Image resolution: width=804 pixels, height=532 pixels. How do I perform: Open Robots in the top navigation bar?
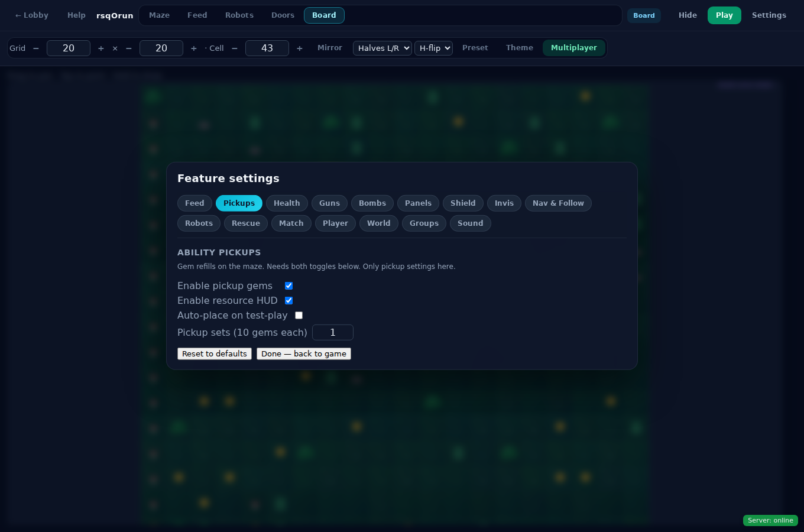[x=239, y=15]
